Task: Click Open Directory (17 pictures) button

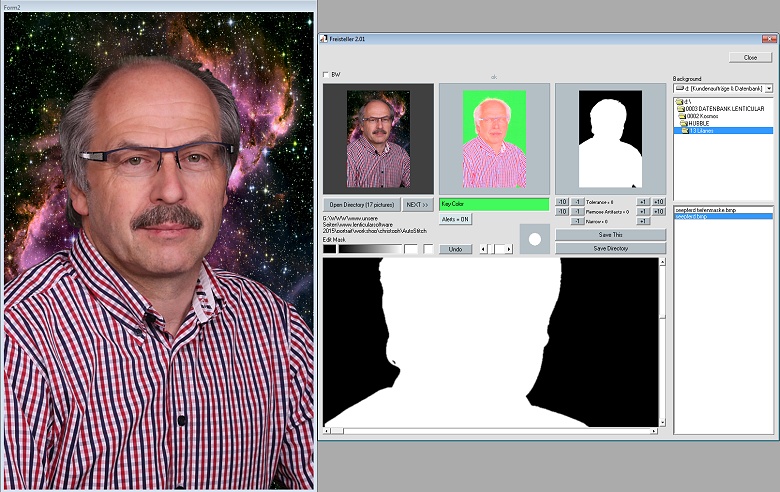Action: pyautogui.click(x=361, y=204)
